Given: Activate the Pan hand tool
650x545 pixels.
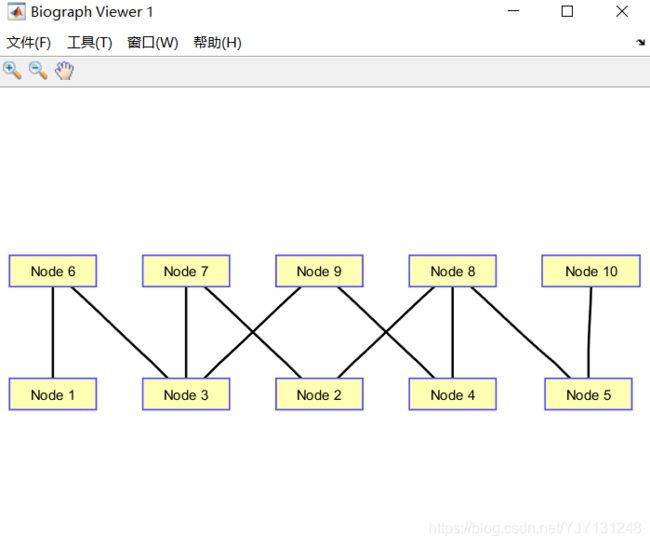Looking at the screenshot, I should pos(64,70).
